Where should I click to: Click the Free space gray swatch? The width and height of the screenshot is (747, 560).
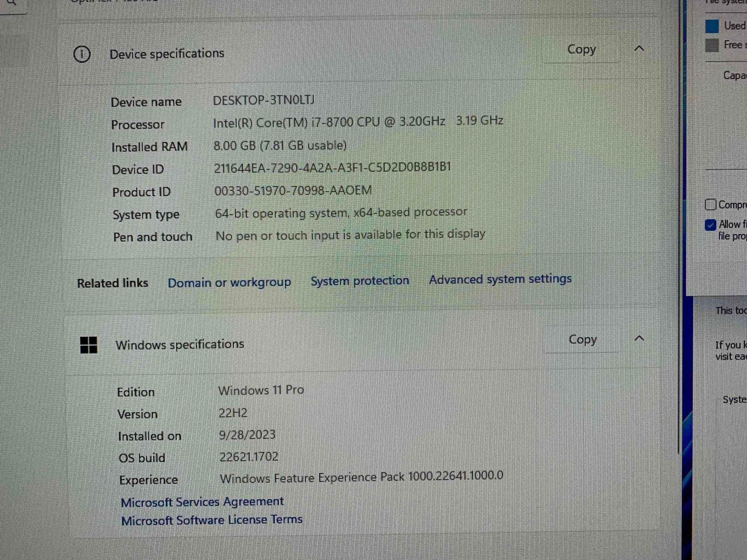tap(712, 46)
